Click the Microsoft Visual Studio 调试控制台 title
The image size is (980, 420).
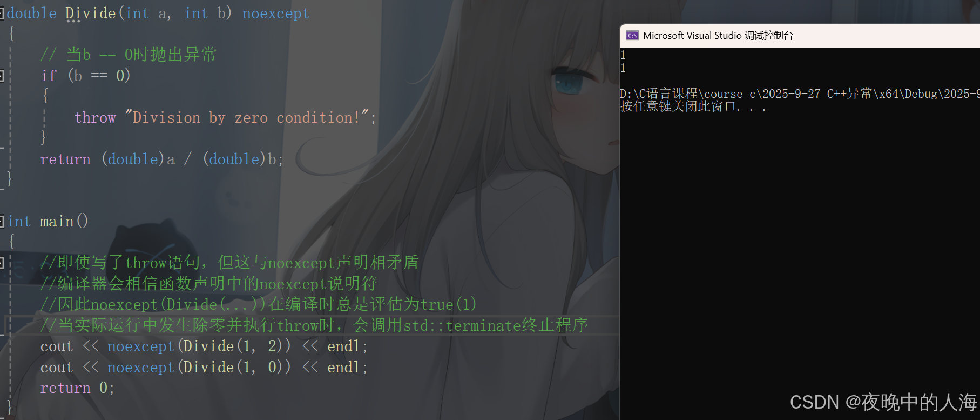(x=718, y=36)
